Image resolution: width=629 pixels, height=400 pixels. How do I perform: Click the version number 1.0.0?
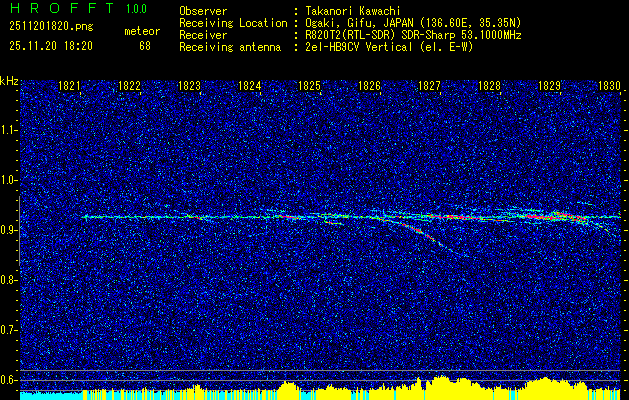tap(136, 9)
